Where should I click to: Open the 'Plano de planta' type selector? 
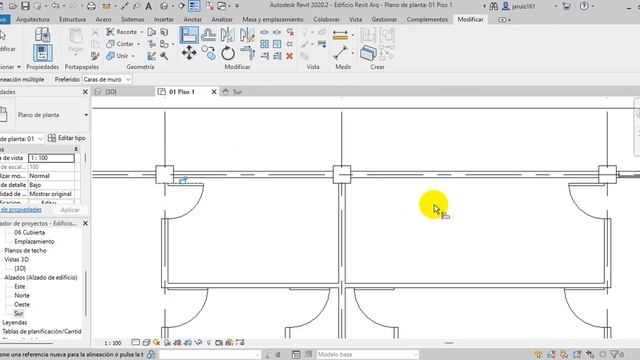pyautogui.click(x=52, y=115)
